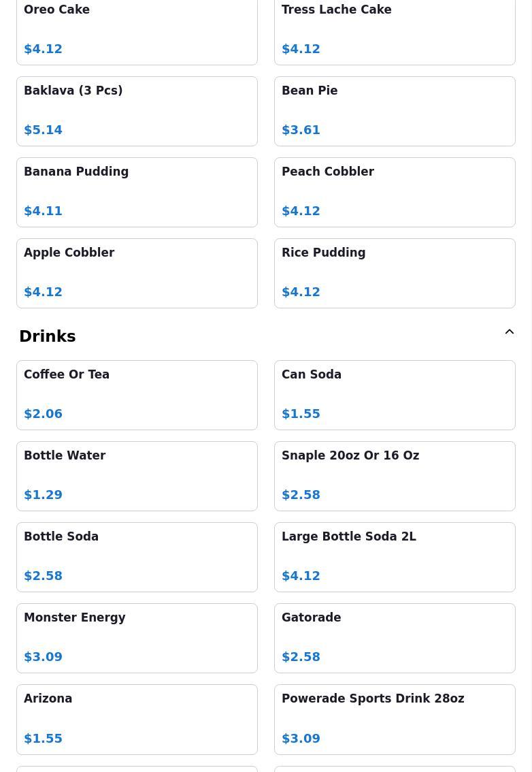Select Powerade Sports Drink 28oz
This screenshot has height=772, width=532.
coord(395,720)
